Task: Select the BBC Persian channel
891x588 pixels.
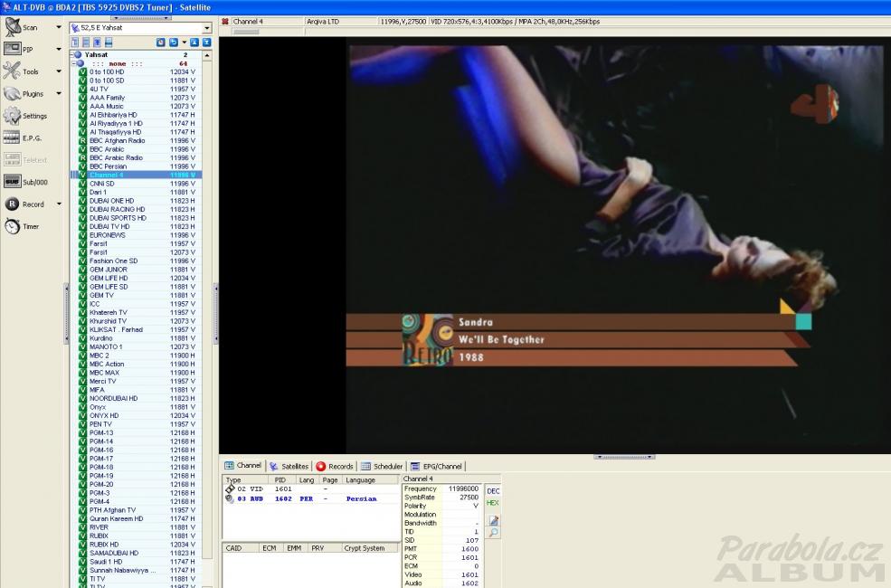Action: coord(137,166)
